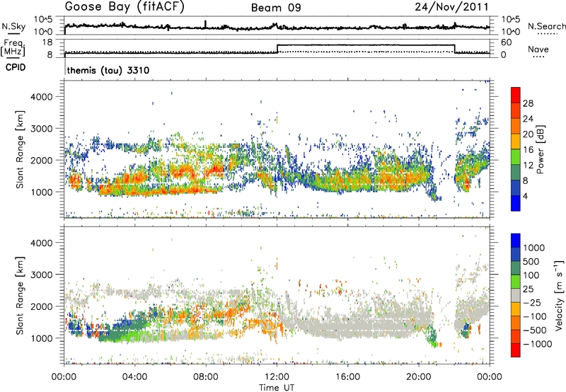Click the 'Power [dB]' colorbar label

[540, 149]
